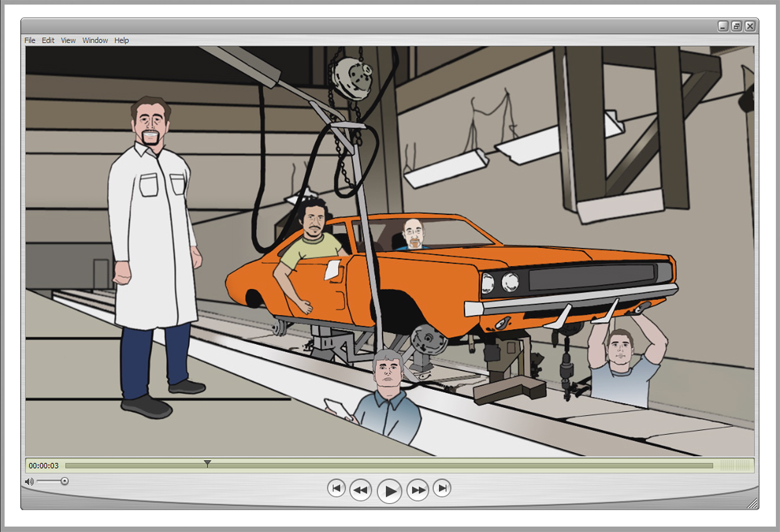Close the video player window
Image resolution: width=780 pixels, height=532 pixels.
pyautogui.click(x=750, y=26)
